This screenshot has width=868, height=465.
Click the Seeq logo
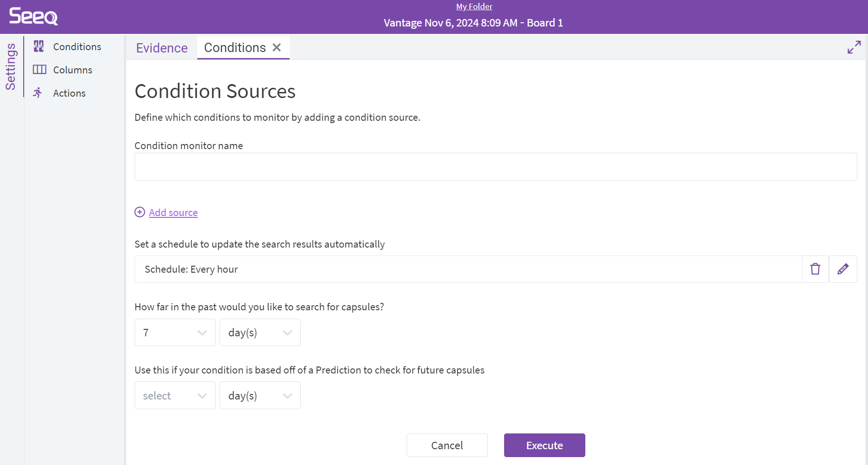click(33, 16)
